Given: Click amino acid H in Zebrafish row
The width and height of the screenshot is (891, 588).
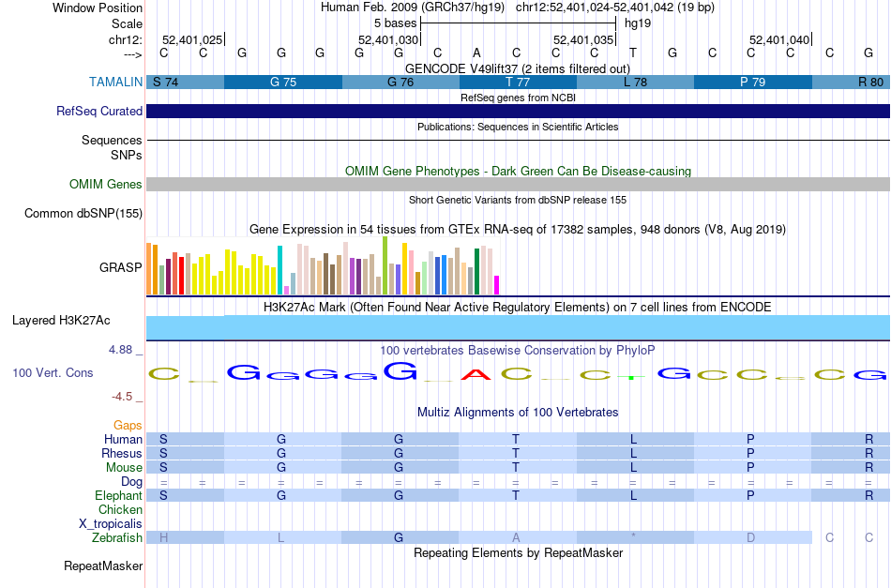Looking at the screenshot, I should 163,537.
